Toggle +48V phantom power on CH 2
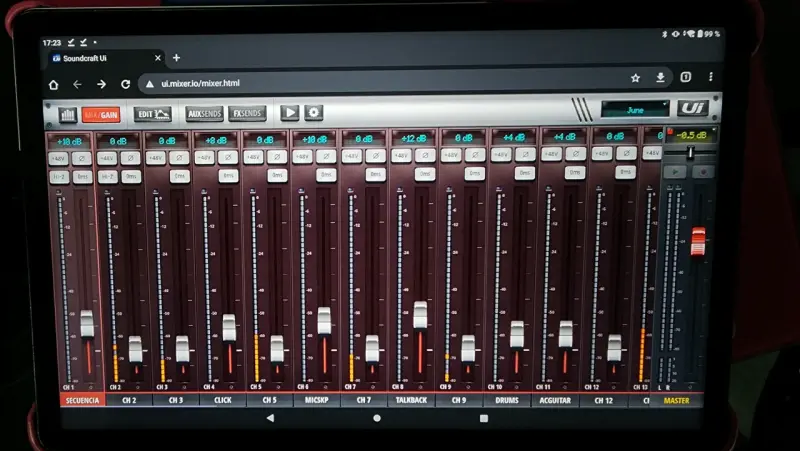800x451 pixels. (107, 158)
